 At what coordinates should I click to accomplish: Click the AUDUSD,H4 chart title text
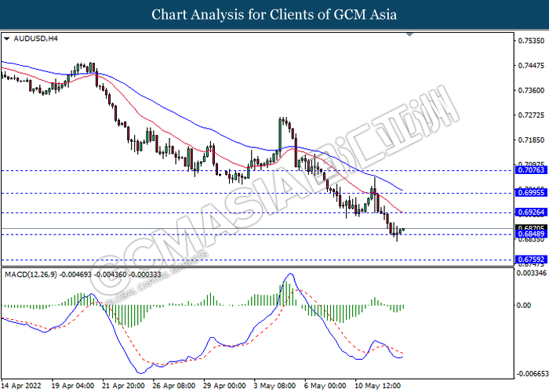(x=36, y=38)
